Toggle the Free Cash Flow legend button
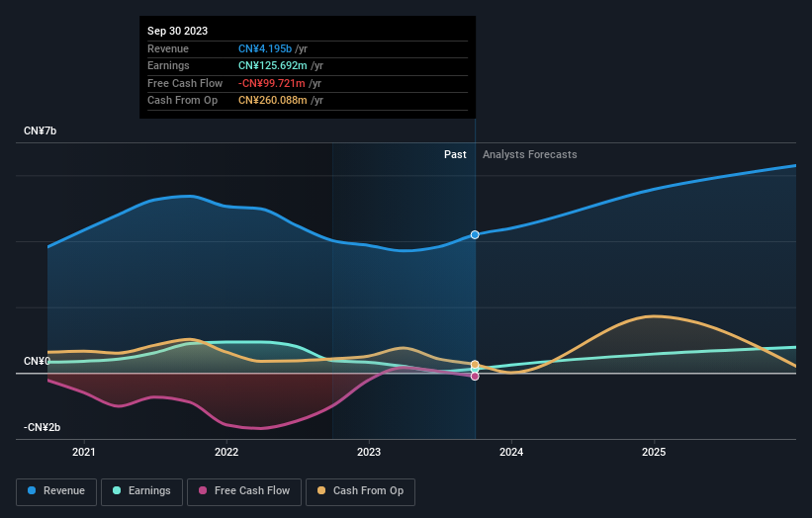This screenshot has width=812, height=518. (x=244, y=491)
